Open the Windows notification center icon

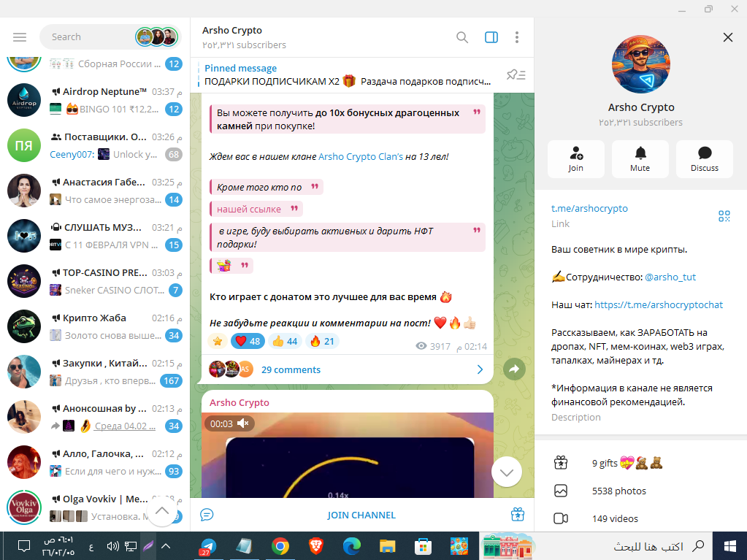tap(24, 546)
